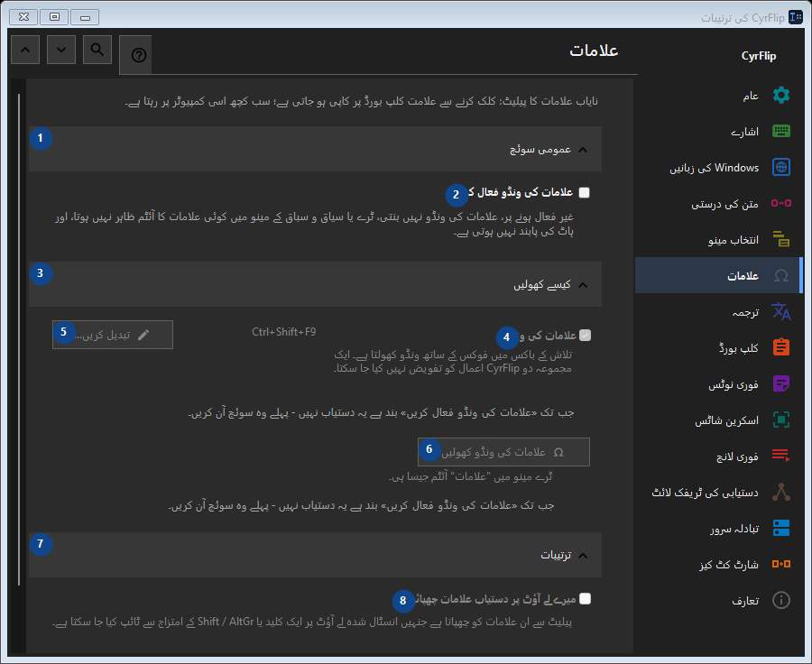Open the شارٹ کٹ کیز page

(x=718, y=564)
